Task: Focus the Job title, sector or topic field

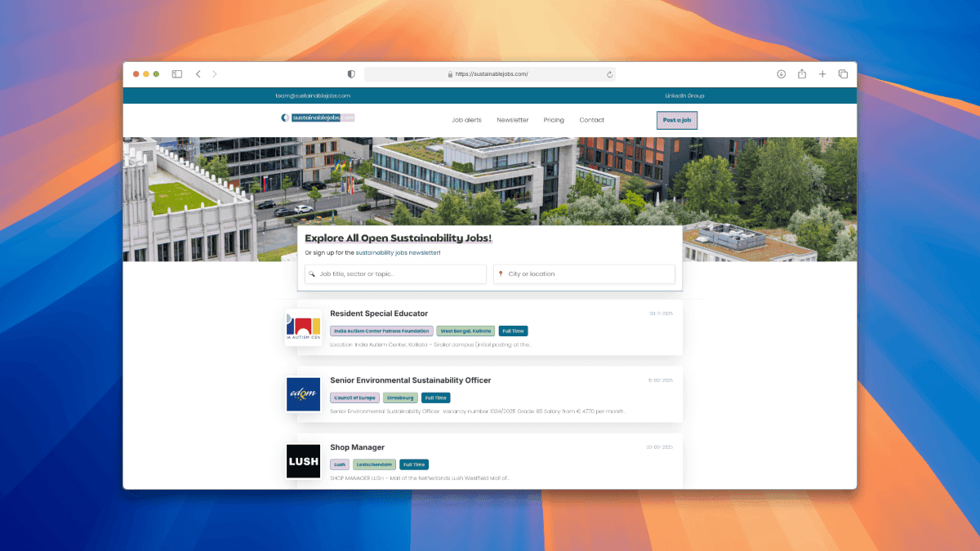Action: (396, 274)
